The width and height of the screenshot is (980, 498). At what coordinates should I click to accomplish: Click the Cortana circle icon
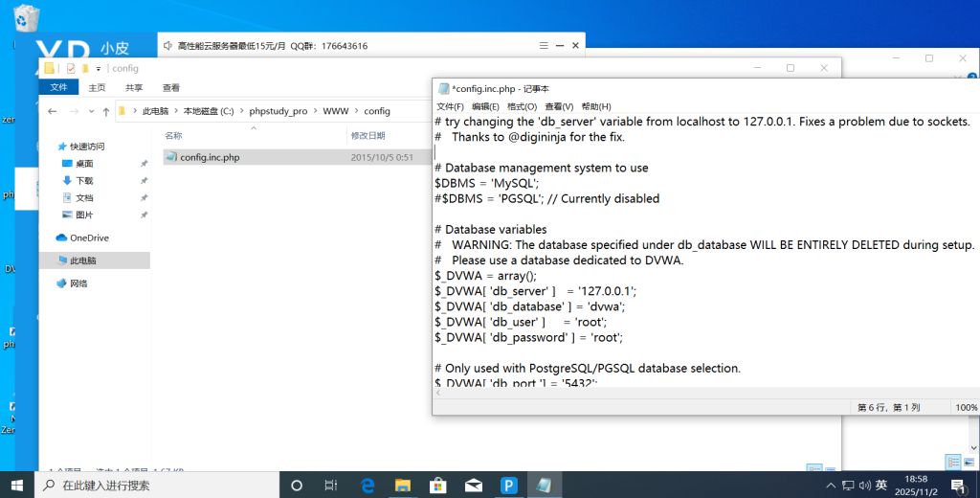click(297, 486)
